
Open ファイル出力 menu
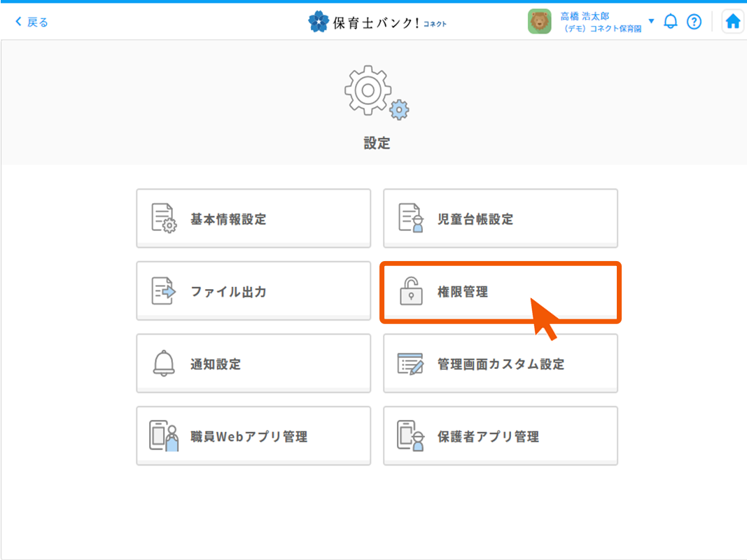click(253, 290)
